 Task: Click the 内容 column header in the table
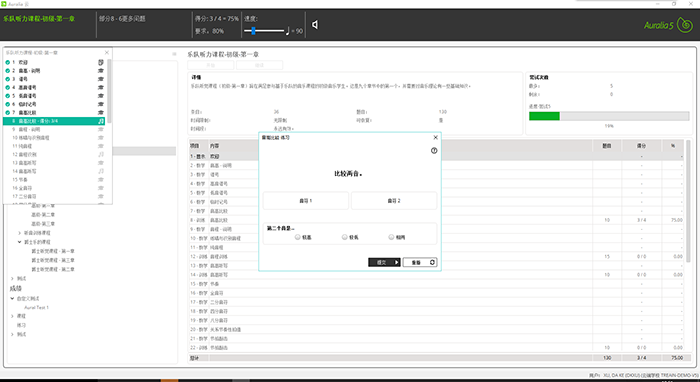[215, 146]
